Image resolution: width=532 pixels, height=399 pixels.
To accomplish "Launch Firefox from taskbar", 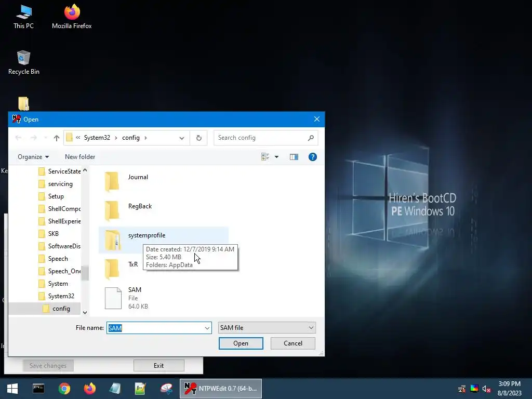I will (89, 389).
